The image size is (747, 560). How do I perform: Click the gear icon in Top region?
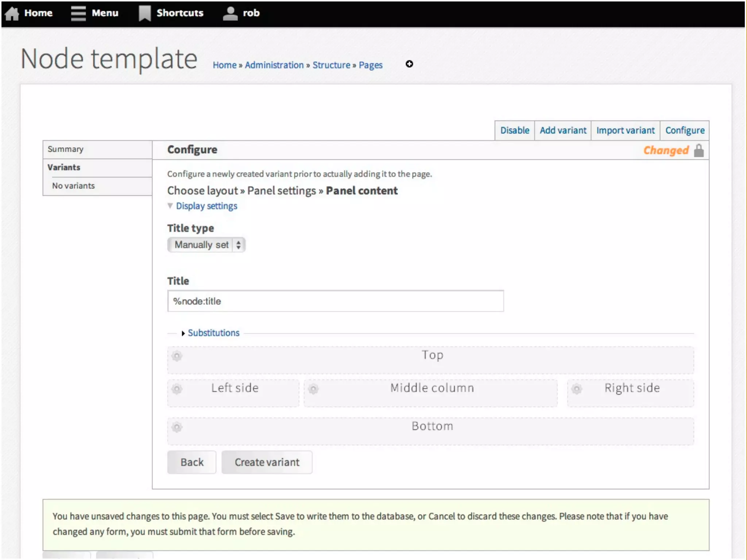pos(177,356)
